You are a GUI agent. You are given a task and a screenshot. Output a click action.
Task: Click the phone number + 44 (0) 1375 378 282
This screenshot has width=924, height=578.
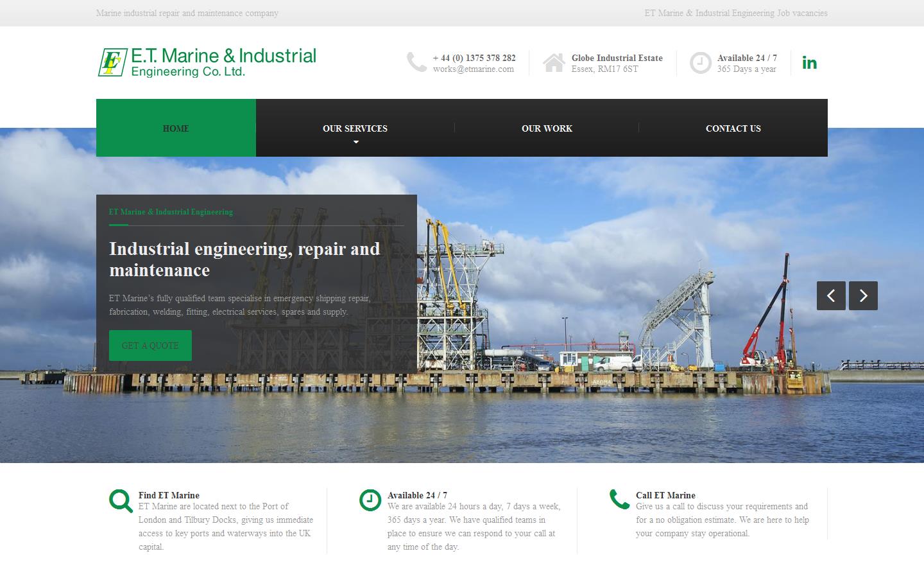pos(474,58)
